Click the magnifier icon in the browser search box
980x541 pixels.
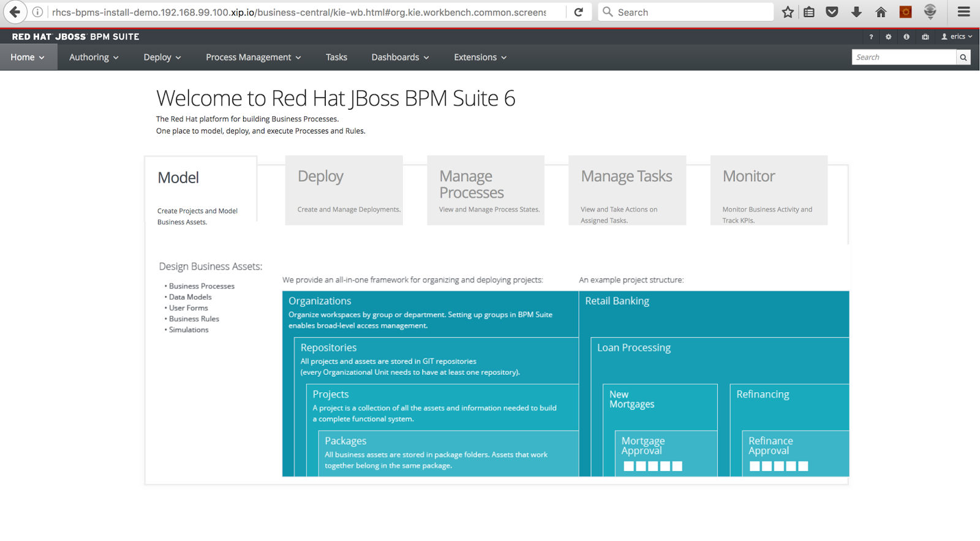click(608, 12)
